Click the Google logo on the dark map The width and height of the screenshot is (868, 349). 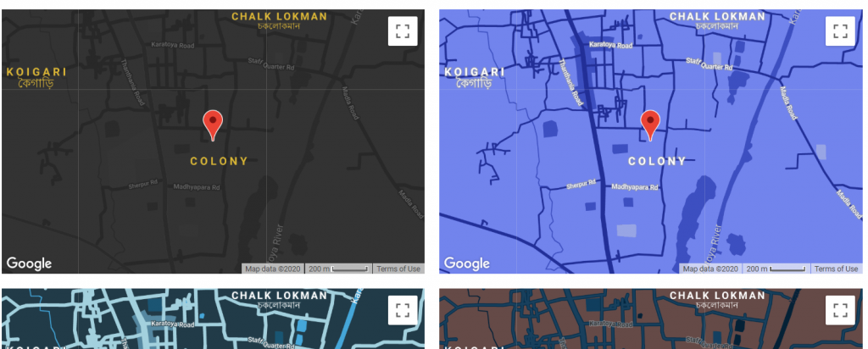pyautogui.click(x=30, y=263)
